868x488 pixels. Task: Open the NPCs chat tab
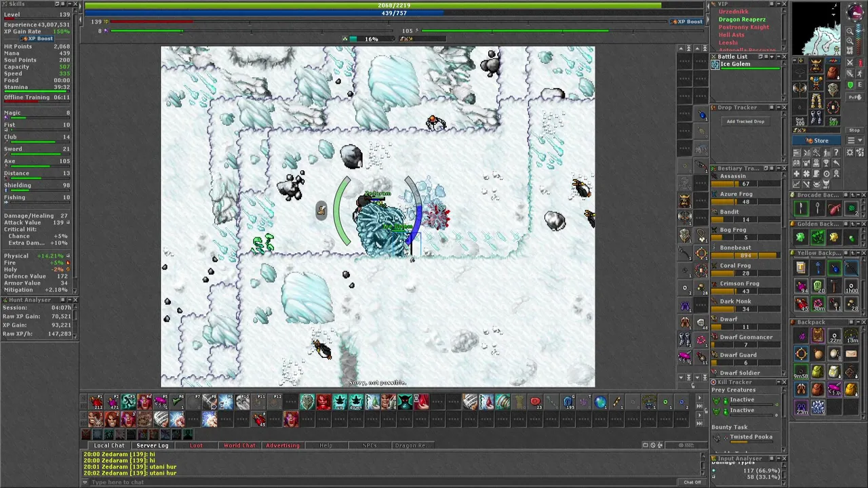tap(370, 445)
